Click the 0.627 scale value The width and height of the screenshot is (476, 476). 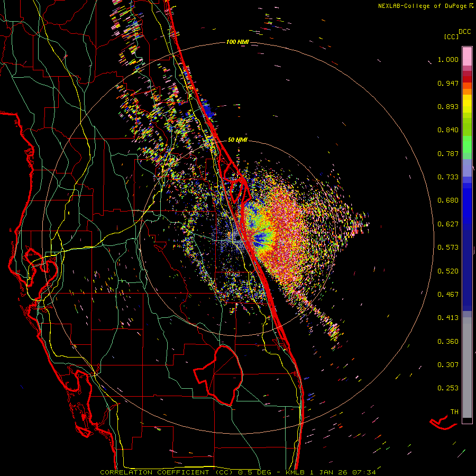[448, 224]
